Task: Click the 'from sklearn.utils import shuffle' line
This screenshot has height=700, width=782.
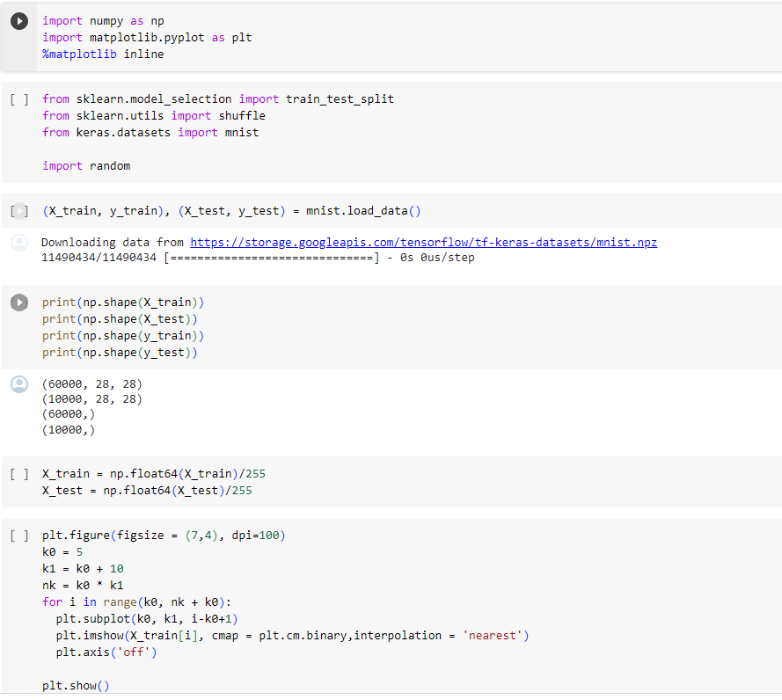Action: click(154, 116)
